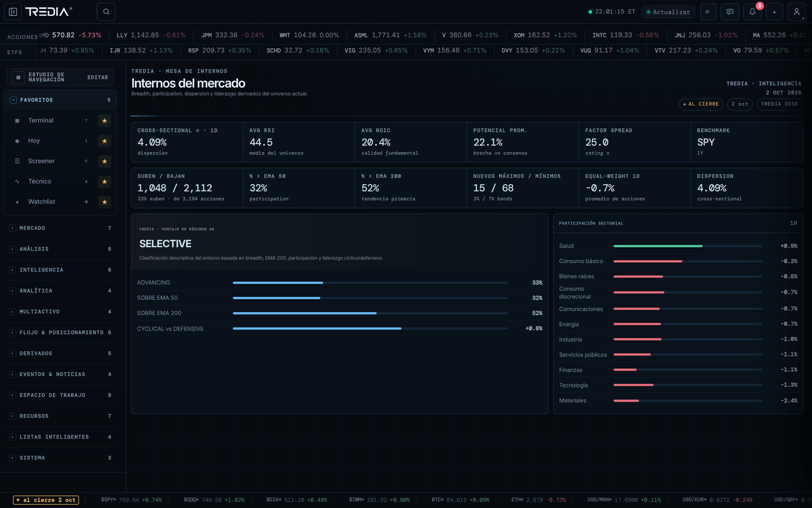Viewport: 812px width, 508px height.
Task: Select the Al Cierre chip
Action: point(701,104)
